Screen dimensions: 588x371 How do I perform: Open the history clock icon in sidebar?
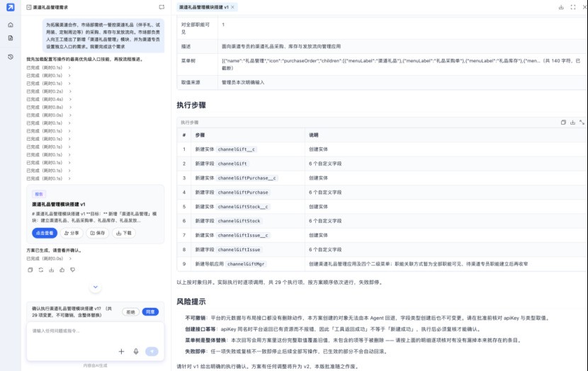[11, 57]
